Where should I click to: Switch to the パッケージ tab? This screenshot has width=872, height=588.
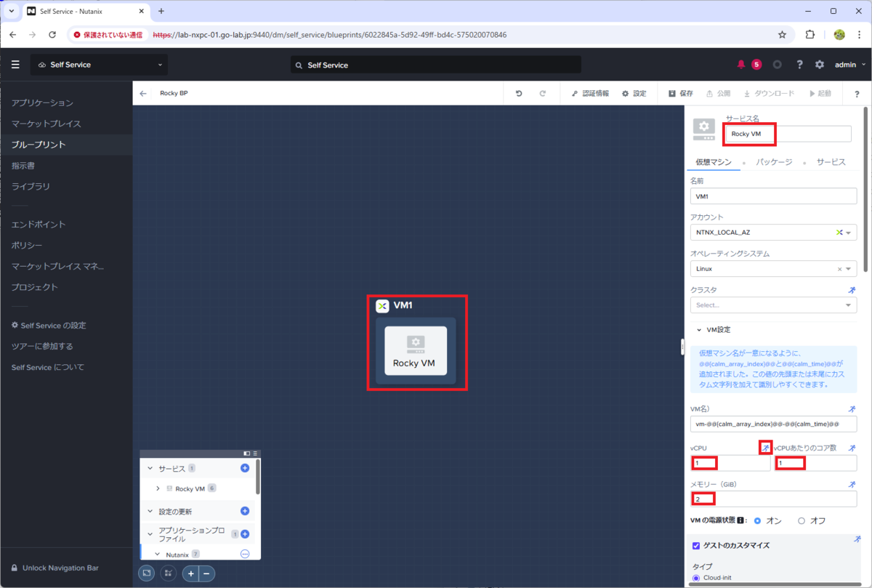coord(774,162)
